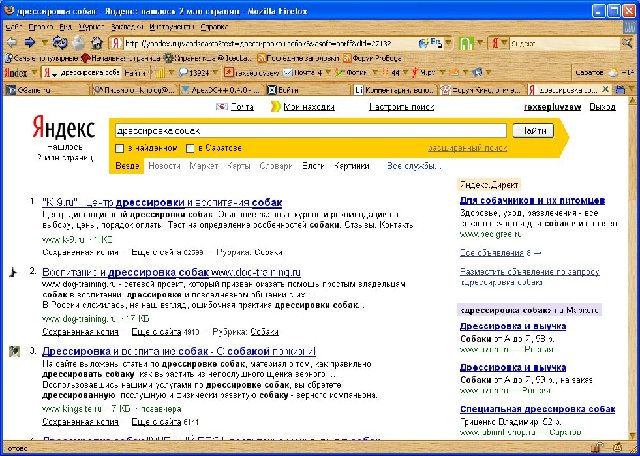
Task: Open 'Специальная дрессировка собак' market link
Action: click(x=537, y=409)
